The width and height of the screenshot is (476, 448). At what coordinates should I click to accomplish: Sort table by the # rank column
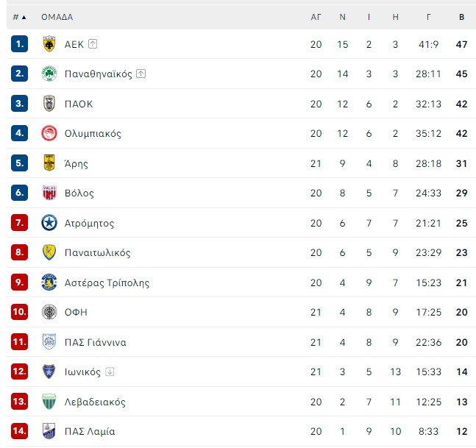pos(19,17)
